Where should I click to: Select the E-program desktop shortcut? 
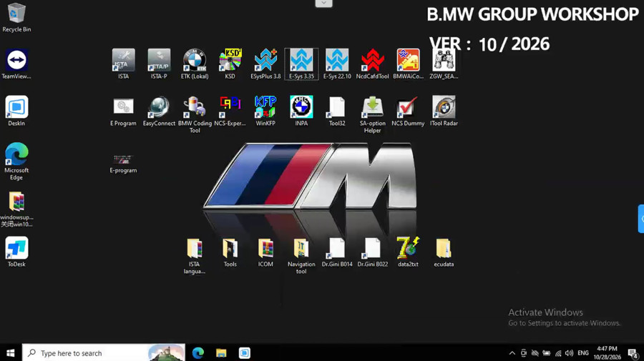(123, 163)
